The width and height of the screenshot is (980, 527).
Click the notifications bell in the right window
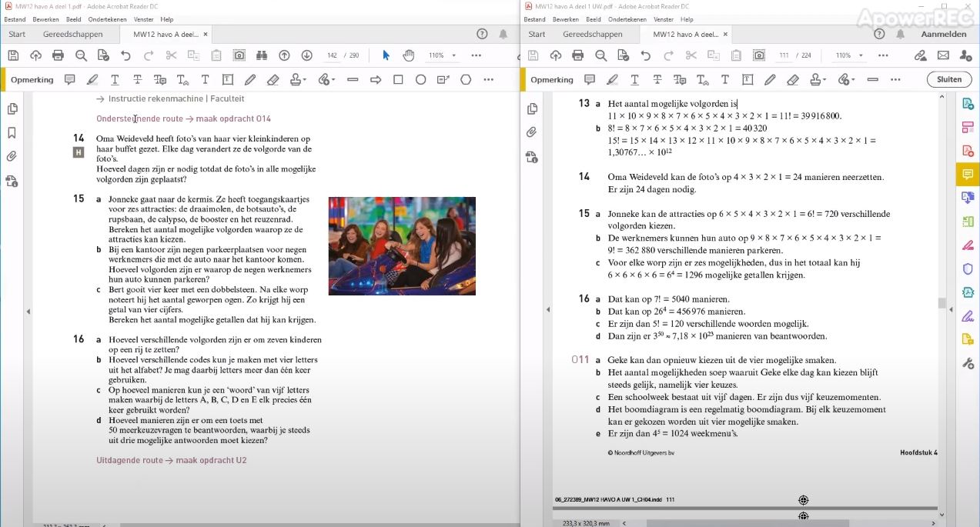(x=900, y=35)
